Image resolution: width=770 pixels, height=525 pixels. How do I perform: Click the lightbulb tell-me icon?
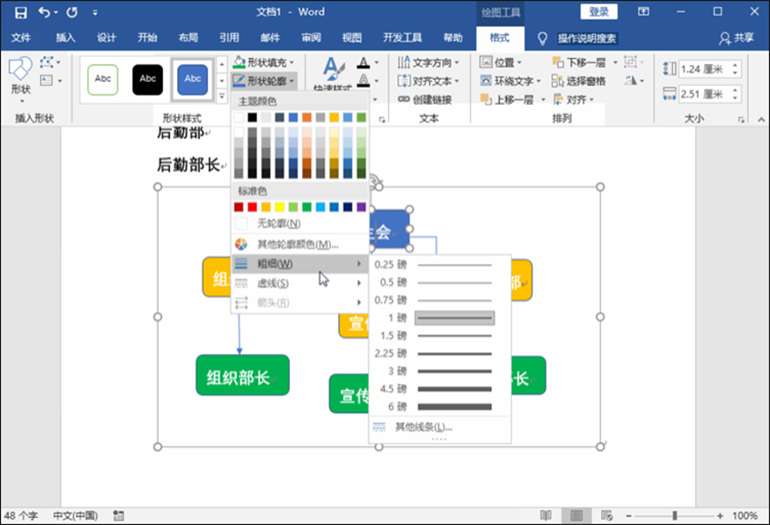pyautogui.click(x=542, y=38)
